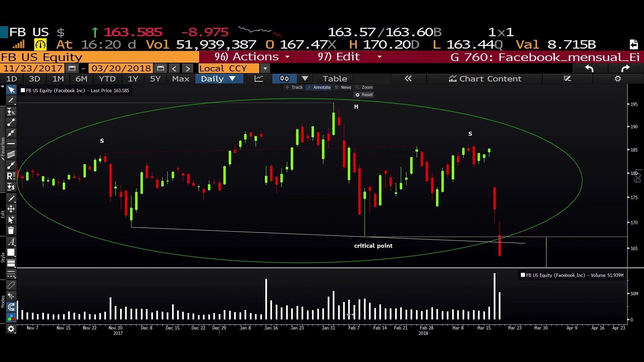Switch to the YTD range tab

coord(107,79)
